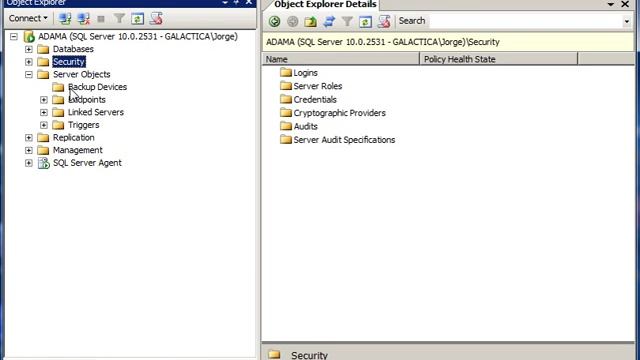
Task: Select the Logins folder in Details
Action: click(305, 73)
